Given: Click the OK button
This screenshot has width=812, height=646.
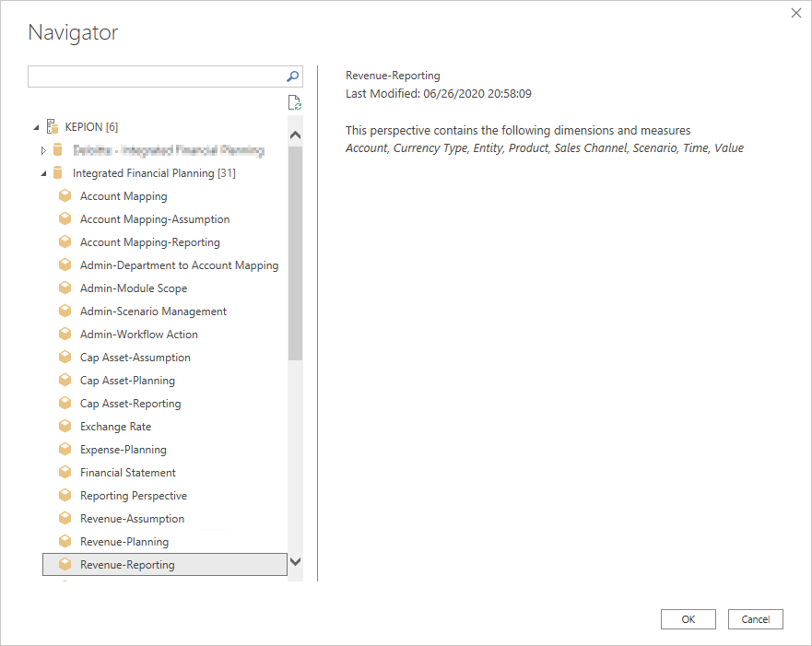Looking at the screenshot, I should (688, 618).
